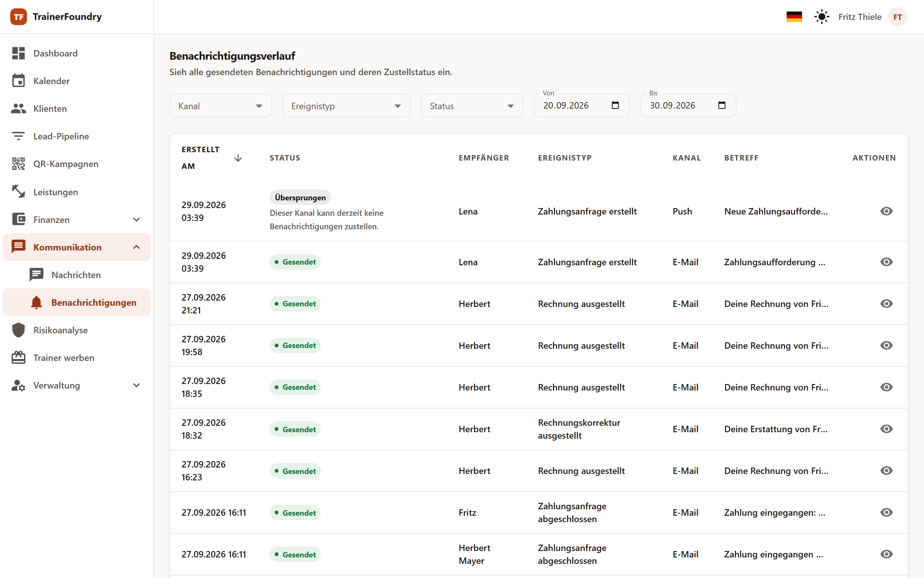Viewport: 924px width, 578px height.
Task: Sort by the Kanal column header
Action: click(687, 158)
